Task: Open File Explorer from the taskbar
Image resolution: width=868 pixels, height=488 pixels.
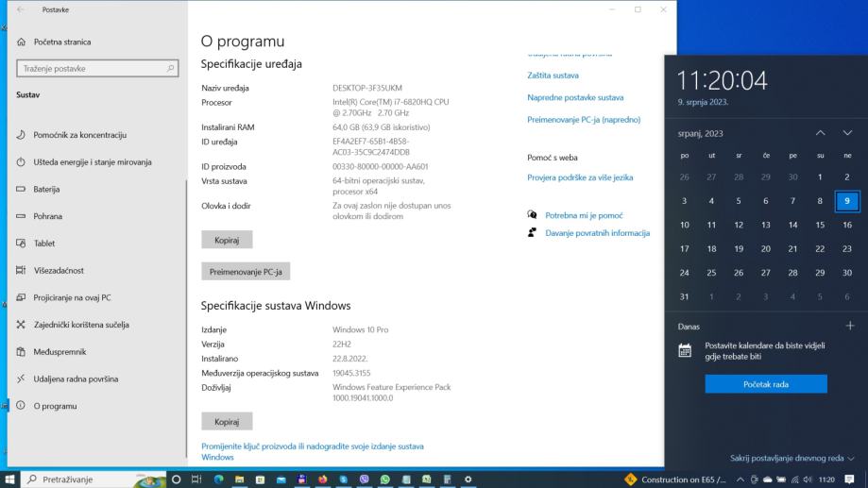Action: (239, 480)
